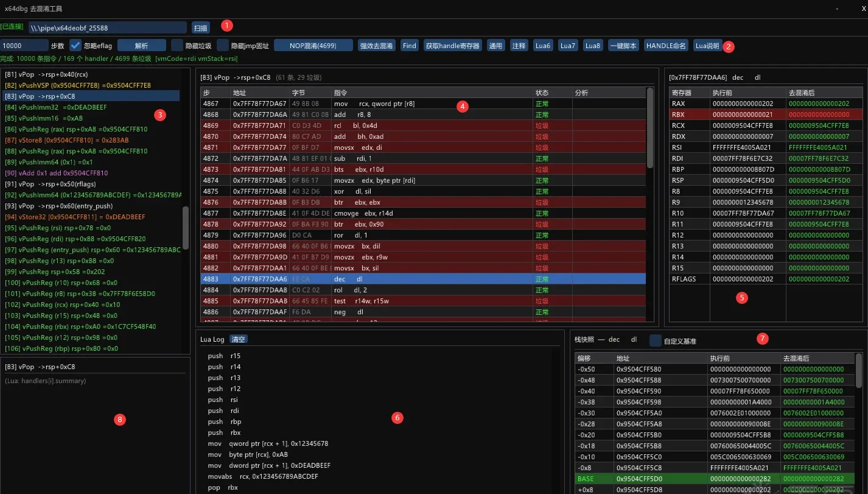Open the Find function
This screenshot has height=494, width=868.
(x=410, y=45)
